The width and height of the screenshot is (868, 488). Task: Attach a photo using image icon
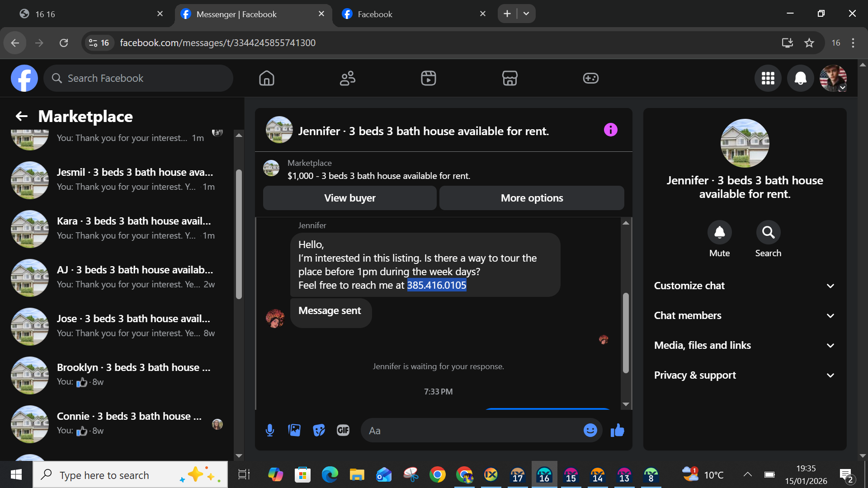(x=294, y=430)
